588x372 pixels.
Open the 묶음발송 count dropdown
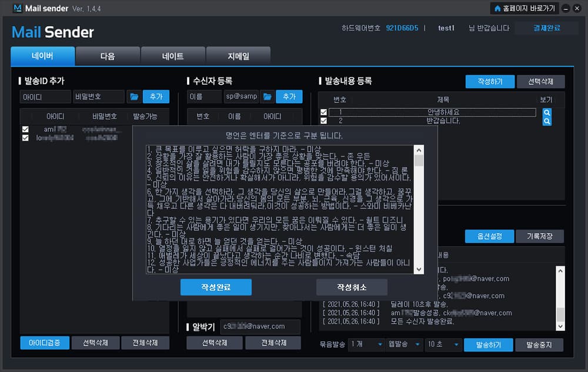pyautogui.click(x=366, y=344)
